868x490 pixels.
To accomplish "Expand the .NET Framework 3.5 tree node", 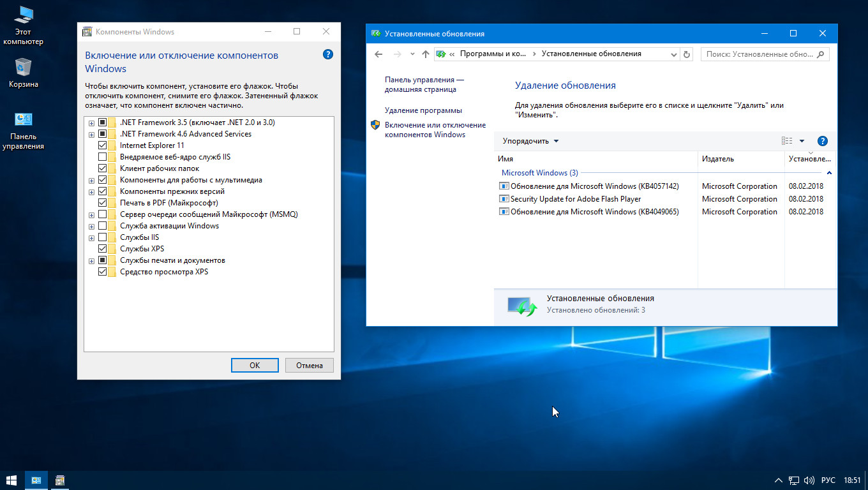I will [92, 122].
